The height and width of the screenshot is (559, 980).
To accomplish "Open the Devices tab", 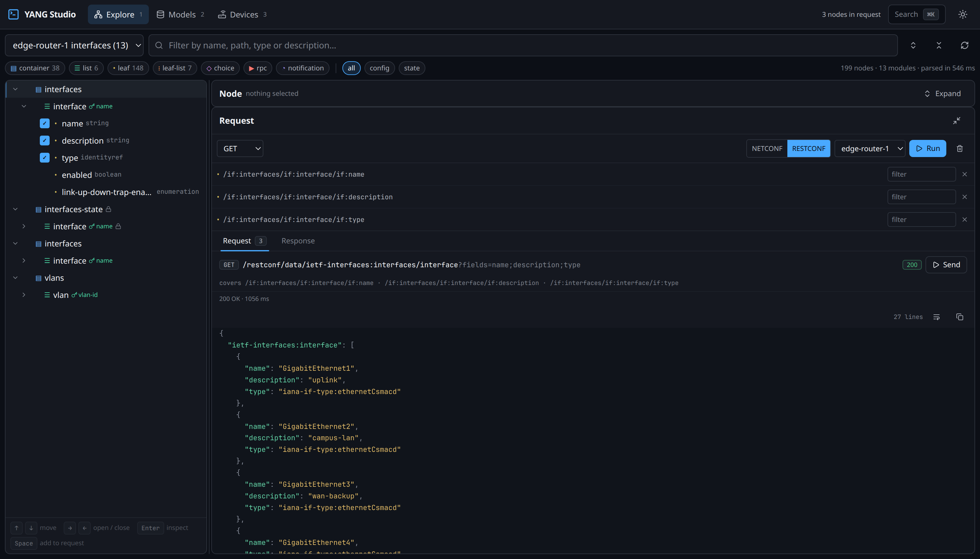I will tap(242, 14).
